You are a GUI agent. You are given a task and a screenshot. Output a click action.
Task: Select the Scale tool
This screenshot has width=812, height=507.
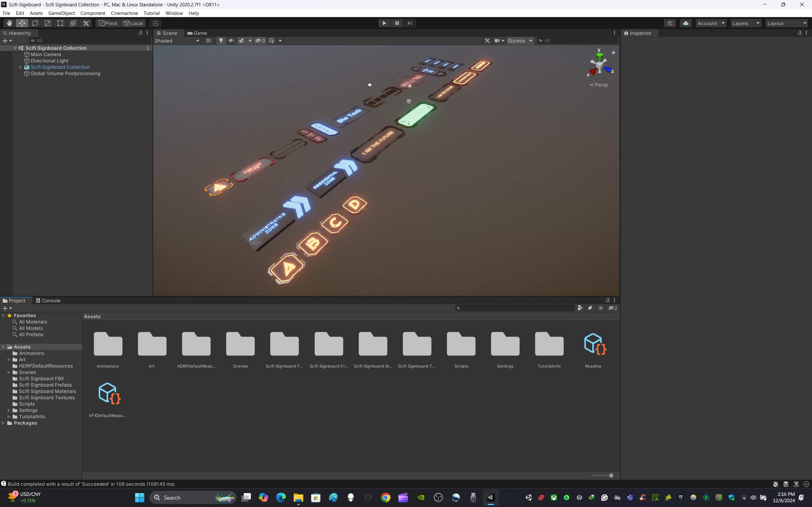pyautogui.click(x=48, y=23)
